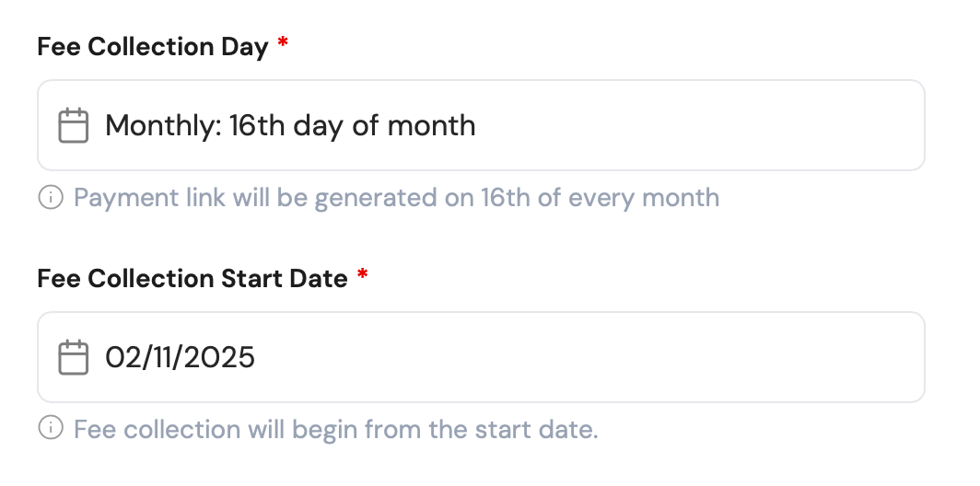The image size is (980, 486).
Task: Click the calendar icon in Fee Collection Day field
Action: (73, 125)
